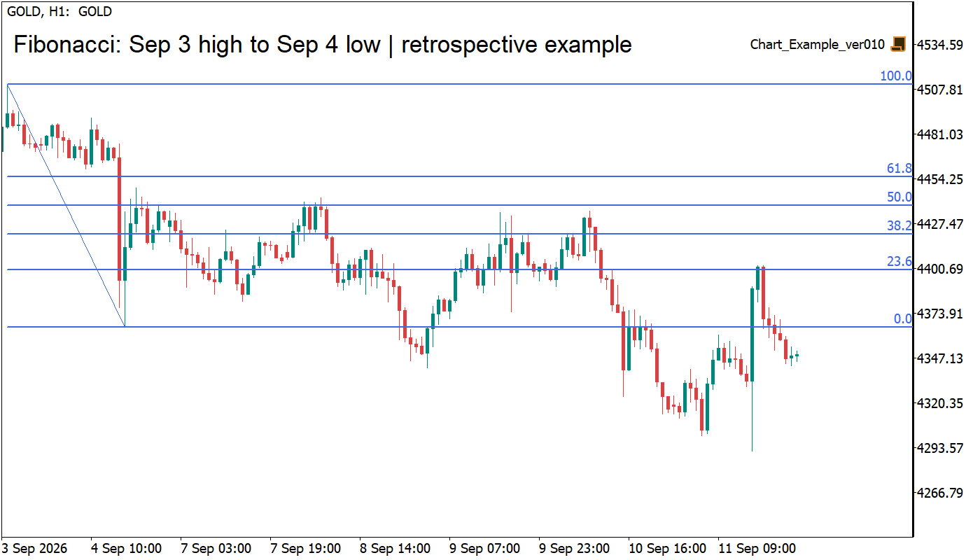Click the '3 Sep 2026' date label

coord(35,548)
